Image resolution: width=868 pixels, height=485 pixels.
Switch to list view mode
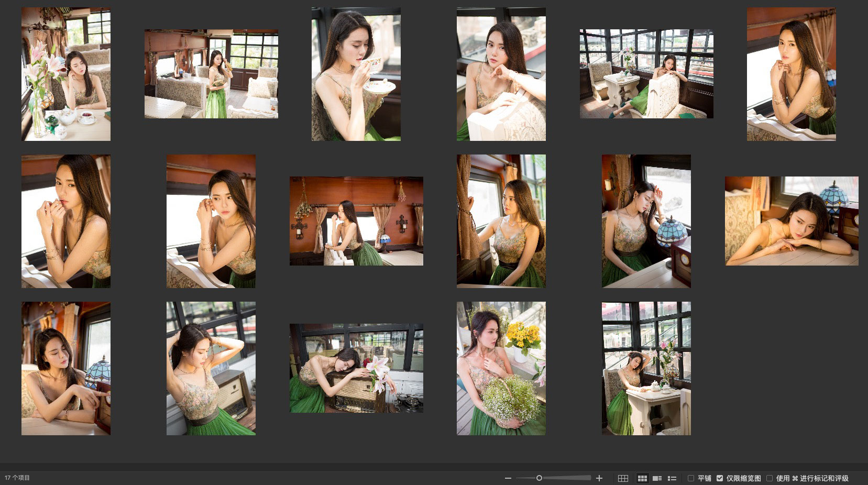point(672,478)
